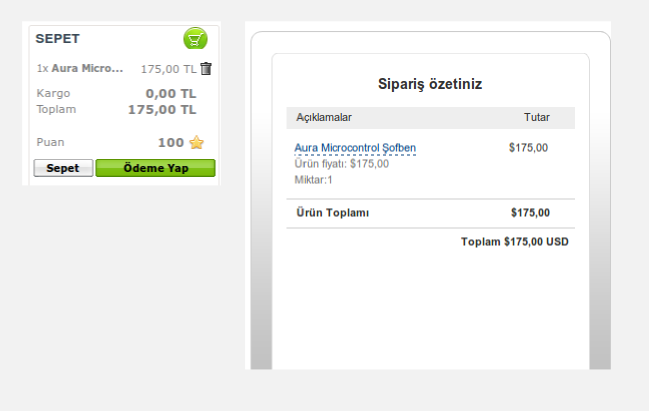Click the Miktar:1 quantity text

(x=314, y=179)
